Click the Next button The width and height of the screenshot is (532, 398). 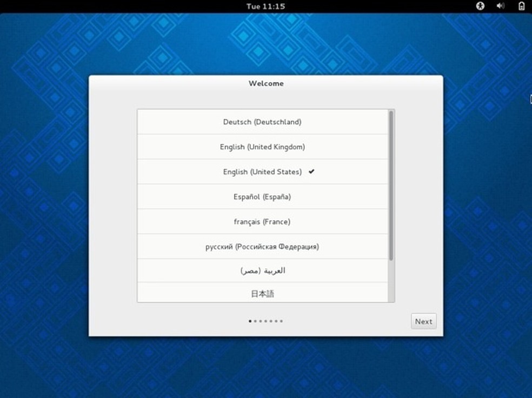(x=424, y=321)
